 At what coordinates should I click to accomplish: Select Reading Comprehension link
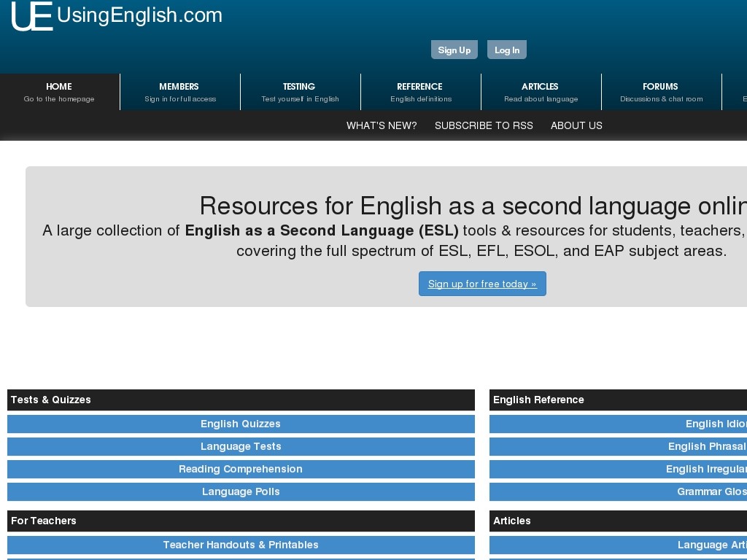click(x=241, y=469)
